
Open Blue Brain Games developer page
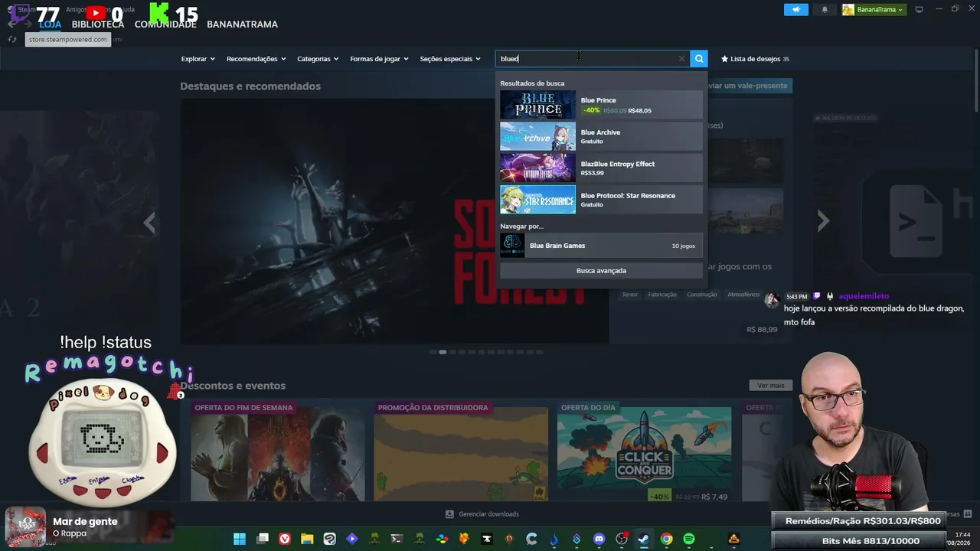point(601,246)
